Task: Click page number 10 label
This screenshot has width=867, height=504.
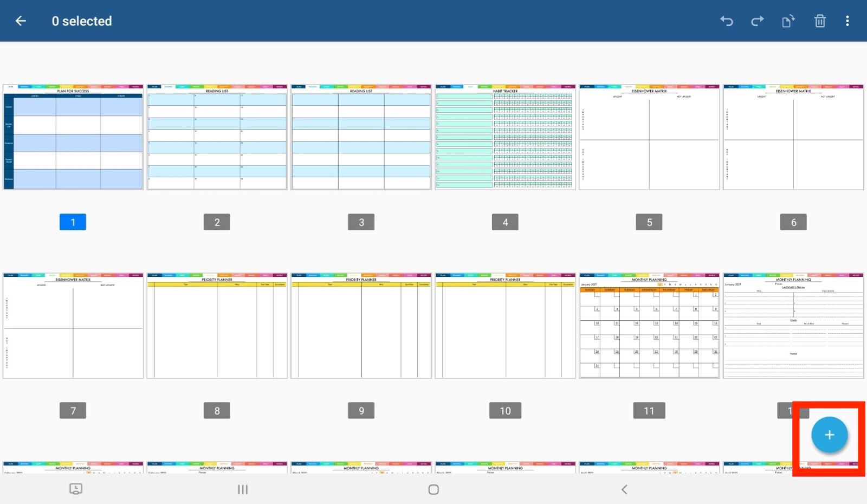Action: pyautogui.click(x=505, y=411)
